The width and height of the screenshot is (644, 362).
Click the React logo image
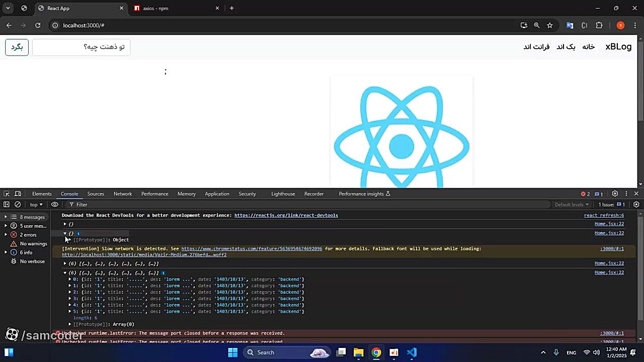pos(401,132)
